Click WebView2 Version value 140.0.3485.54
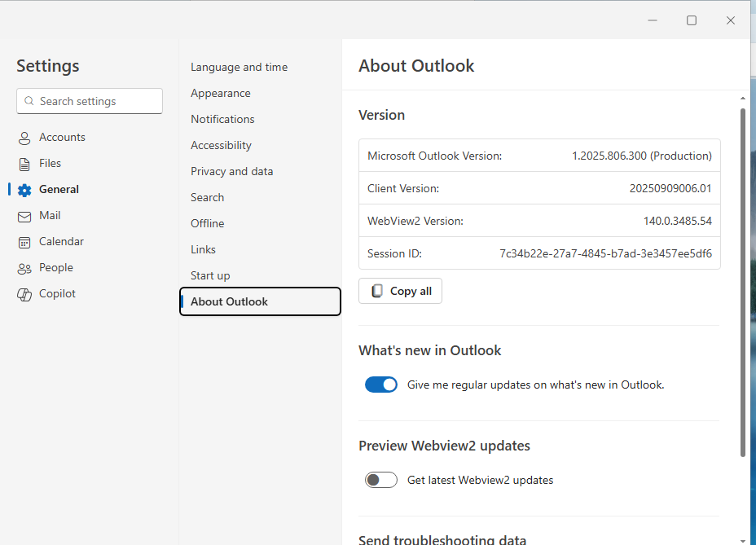 (678, 221)
